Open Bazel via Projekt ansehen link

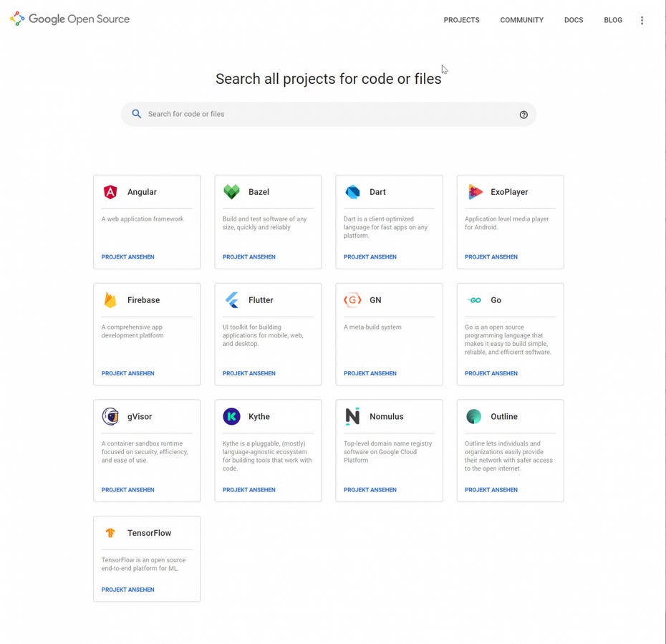(x=249, y=257)
